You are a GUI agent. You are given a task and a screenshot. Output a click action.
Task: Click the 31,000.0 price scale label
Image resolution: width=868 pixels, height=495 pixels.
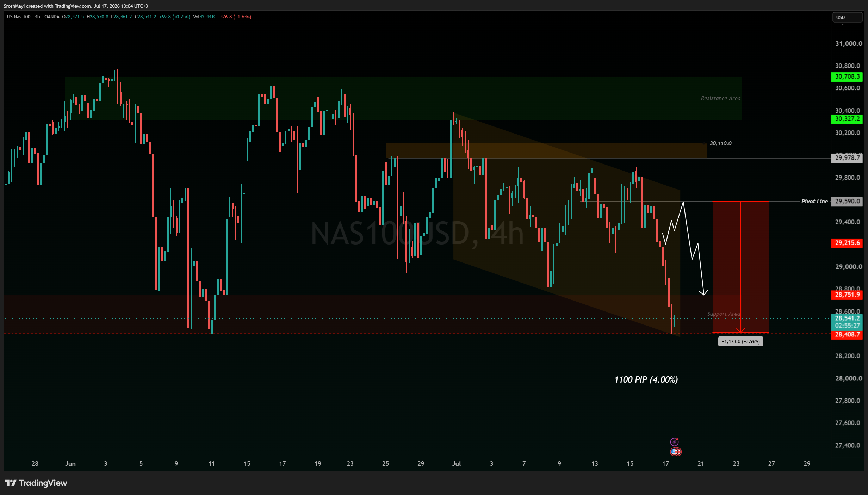point(849,44)
